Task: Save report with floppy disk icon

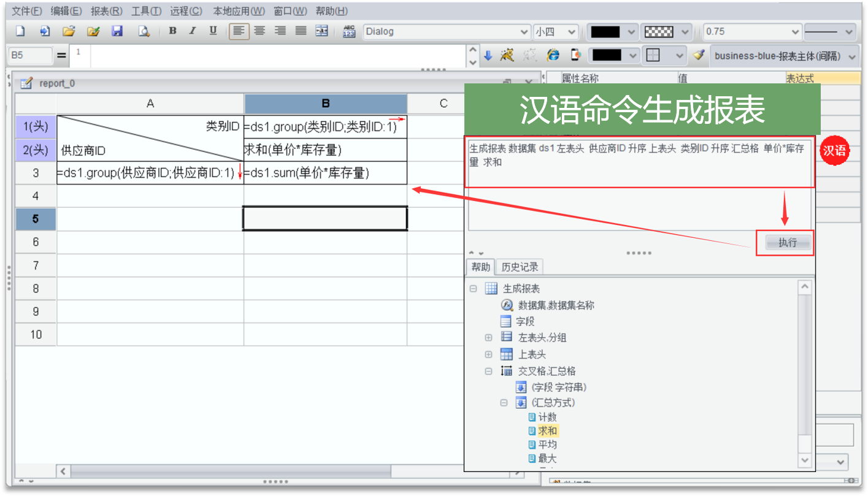Action: coord(117,31)
